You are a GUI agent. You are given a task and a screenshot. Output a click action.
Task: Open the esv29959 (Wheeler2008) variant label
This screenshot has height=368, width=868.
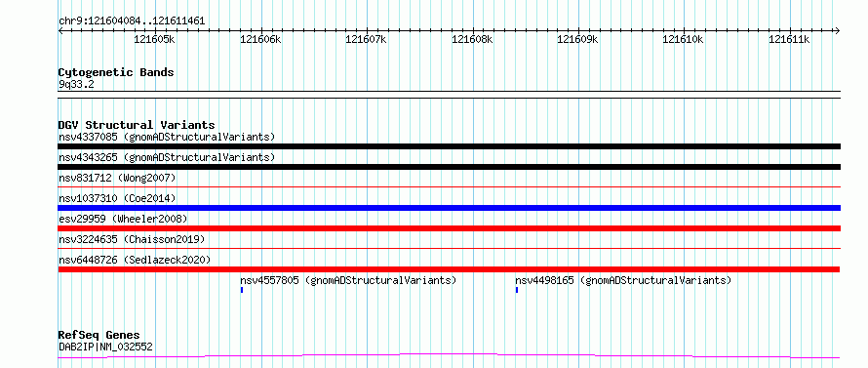pos(123,219)
